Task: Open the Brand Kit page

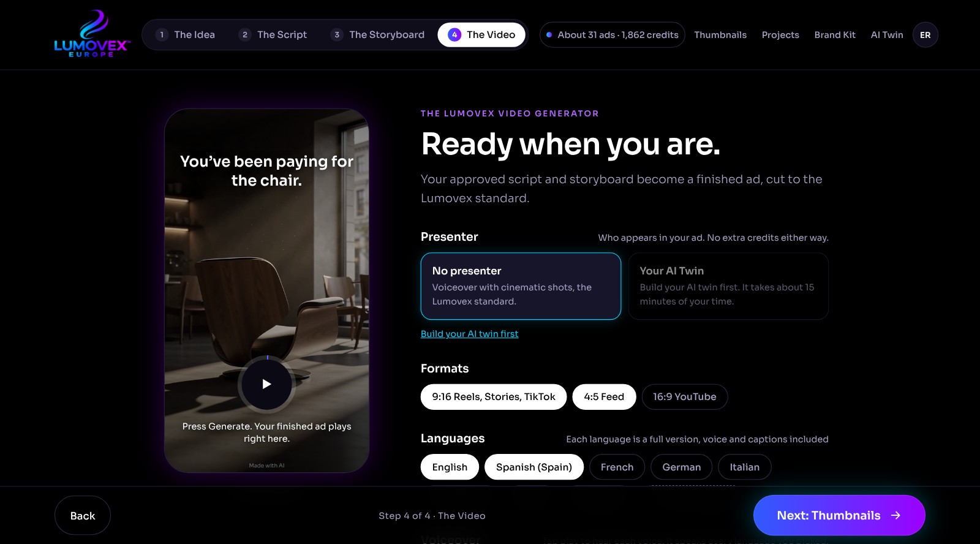Action: point(835,35)
